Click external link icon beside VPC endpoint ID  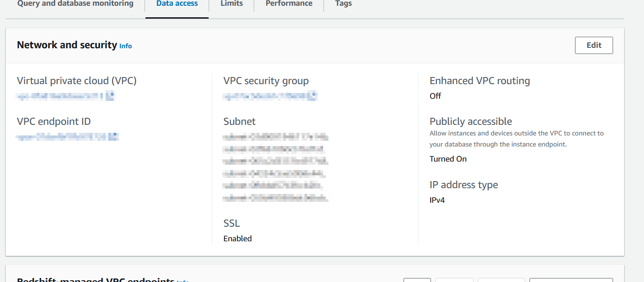tap(114, 137)
